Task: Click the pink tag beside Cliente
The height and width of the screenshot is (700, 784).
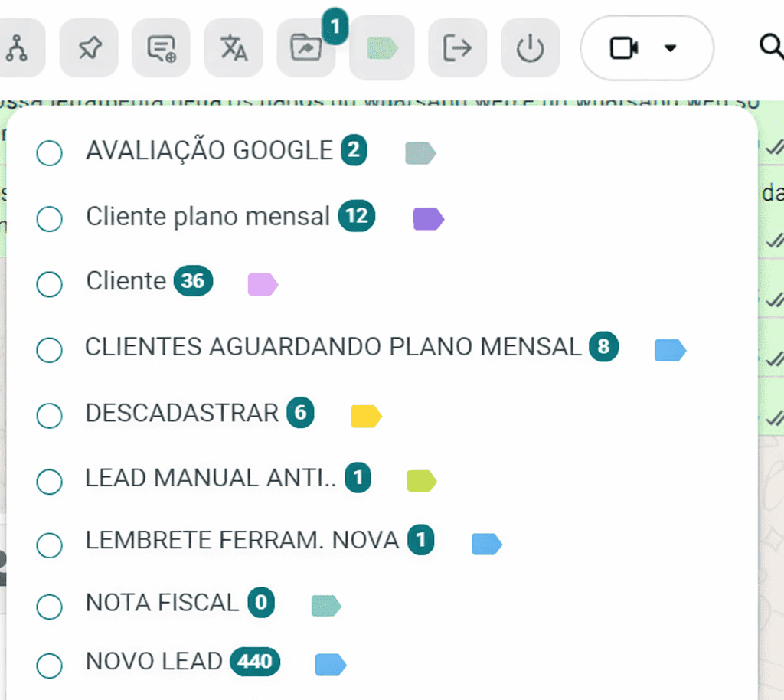Action: (x=263, y=284)
